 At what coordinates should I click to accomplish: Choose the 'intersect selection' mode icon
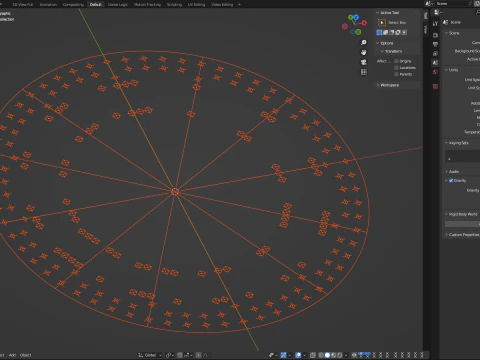coord(404,32)
